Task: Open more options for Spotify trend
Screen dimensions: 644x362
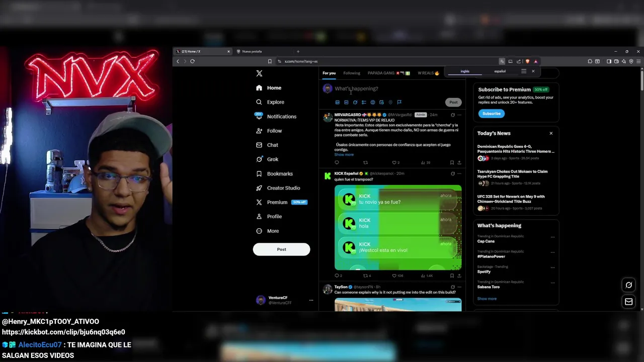Action: point(552,267)
